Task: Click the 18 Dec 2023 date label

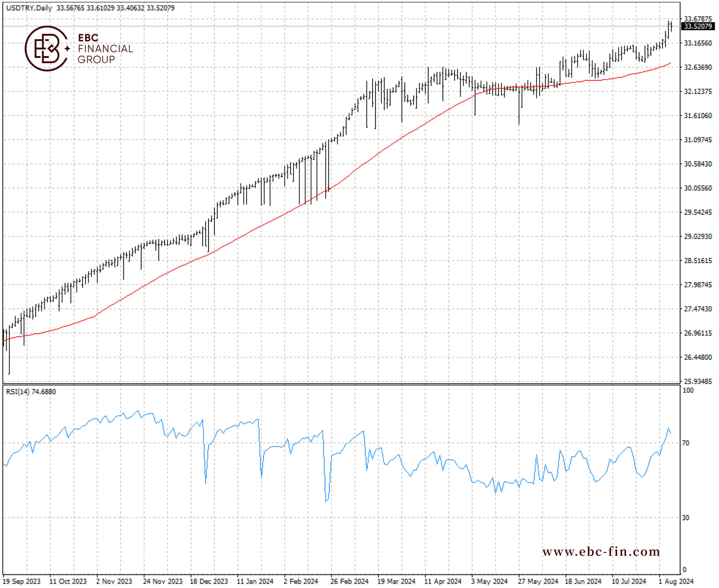Action: click(209, 581)
